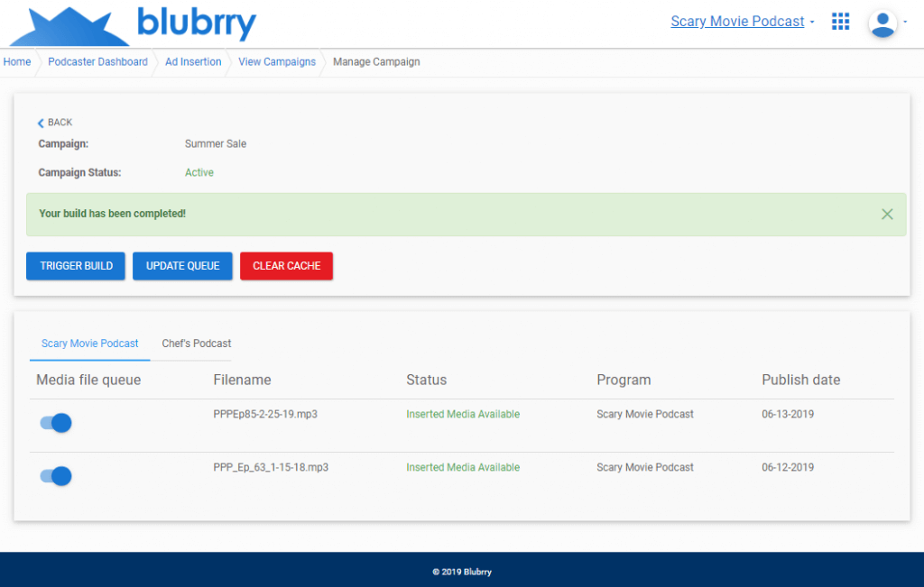This screenshot has height=587, width=924.
Task: Expand the arrow beside user avatar
Action: (x=905, y=22)
